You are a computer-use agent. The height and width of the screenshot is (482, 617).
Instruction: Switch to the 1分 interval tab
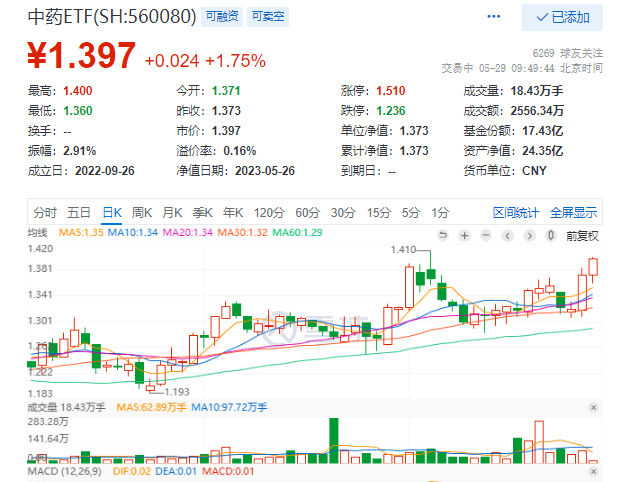pyautogui.click(x=440, y=213)
